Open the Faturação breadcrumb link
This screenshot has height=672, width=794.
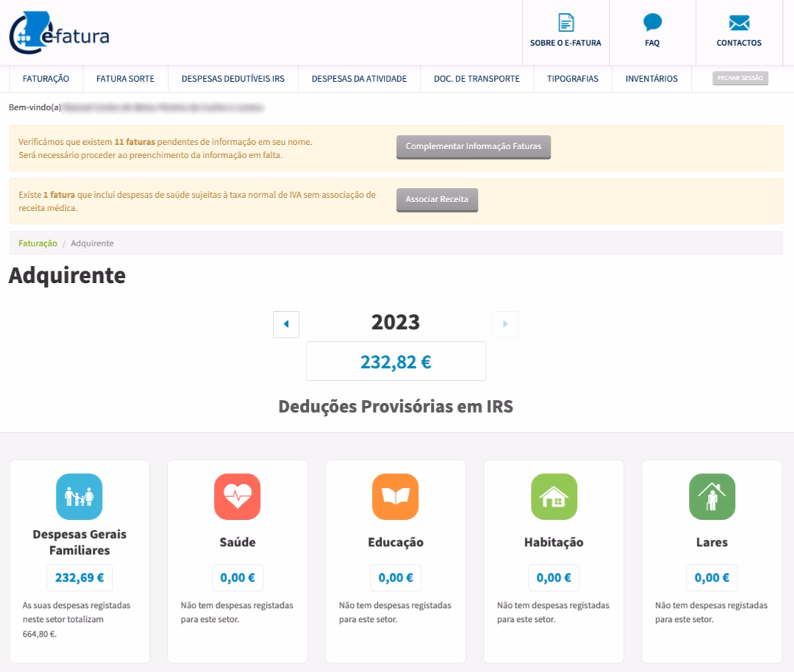[37, 243]
